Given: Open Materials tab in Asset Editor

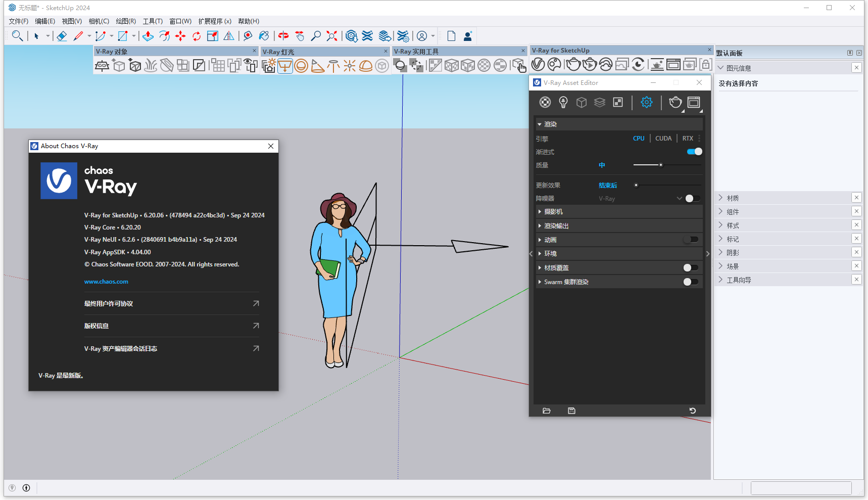Looking at the screenshot, I should point(545,102).
